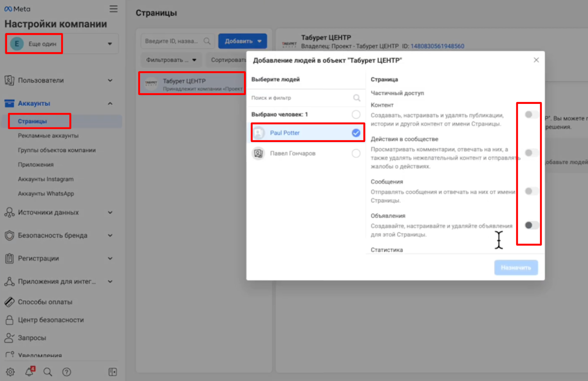This screenshot has height=381, width=588.
Task: Click the Частичный доступ label
Action: (397, 93)
